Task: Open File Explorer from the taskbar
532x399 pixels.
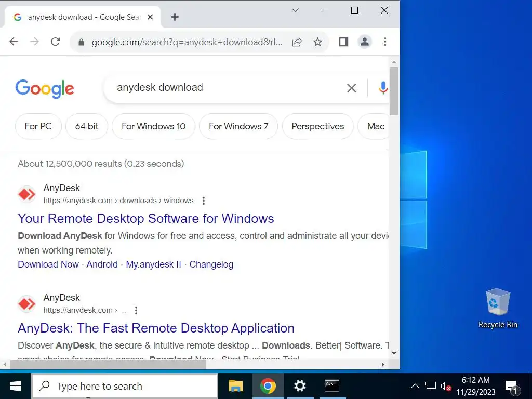Action: click(x=236, y=386)
